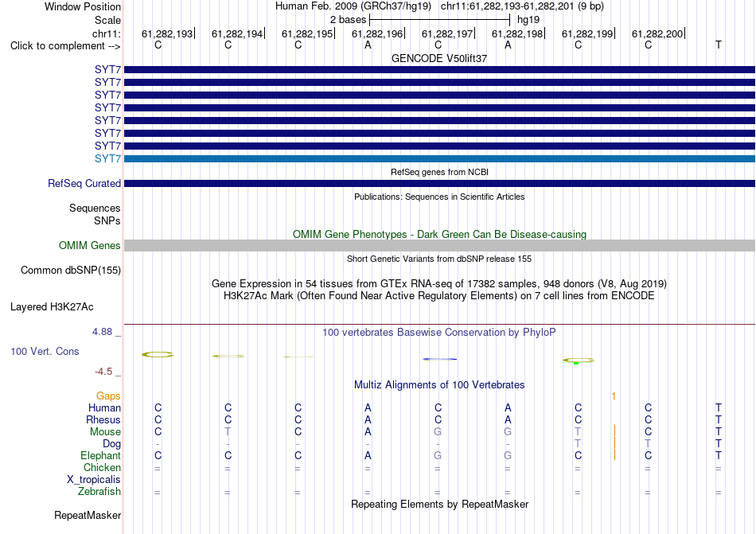Click the 'Sequences' track label

[95, 209]
